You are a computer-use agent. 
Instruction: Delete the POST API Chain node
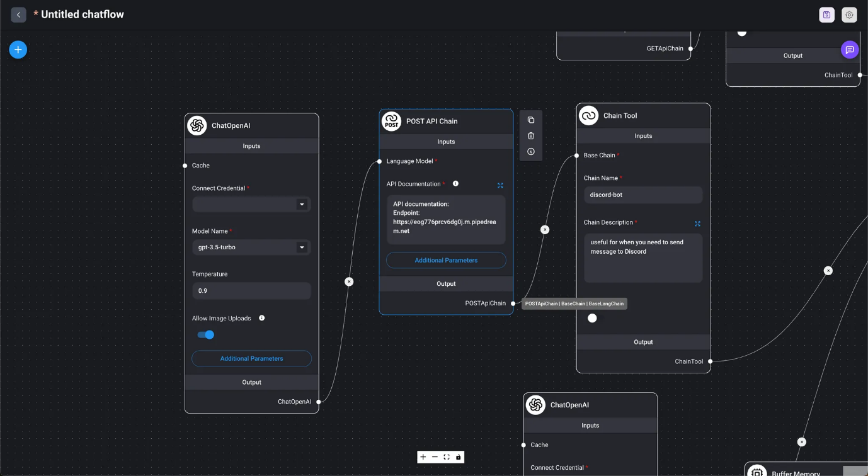click(531, 136)
